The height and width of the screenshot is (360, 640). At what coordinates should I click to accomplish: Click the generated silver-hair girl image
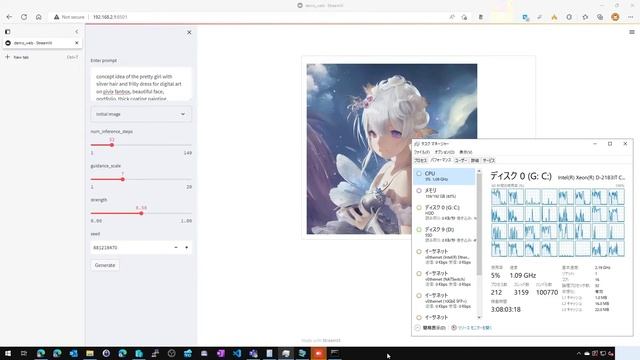392,149
